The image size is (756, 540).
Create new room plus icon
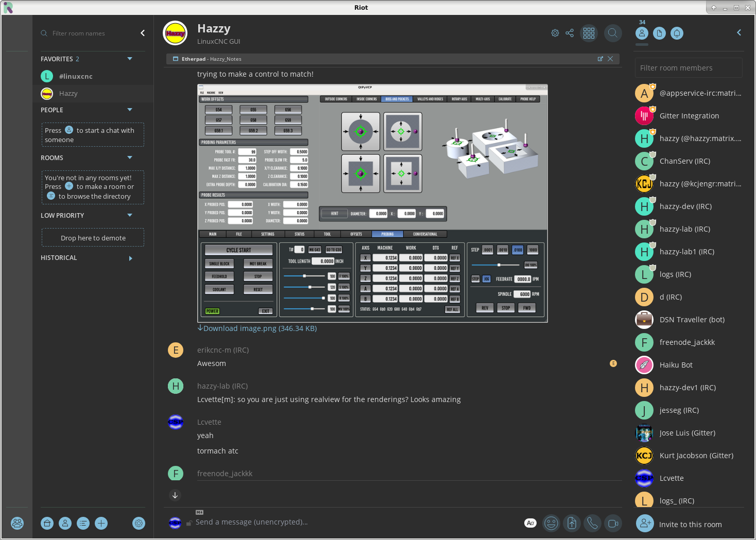click(x=101, y=524)
